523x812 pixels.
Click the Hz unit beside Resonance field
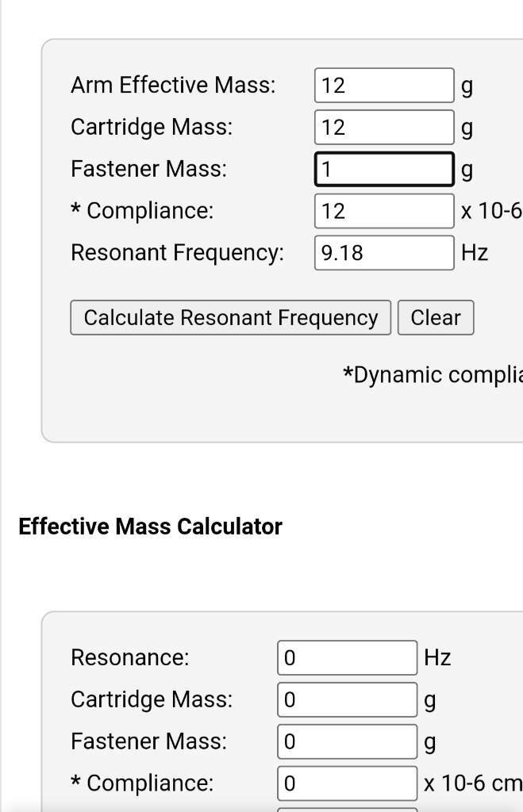437,657
